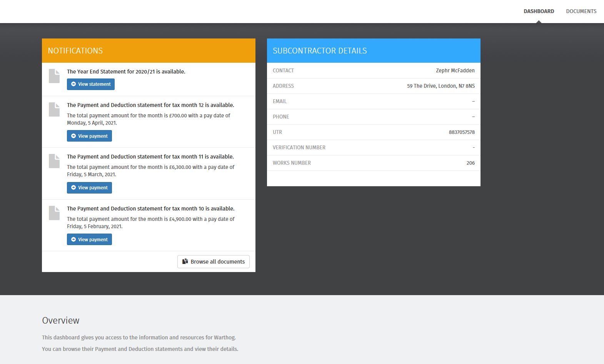Click arrow icon in month 12 View payment
This screenshot has height=364, width=604.
click(73, 136)
